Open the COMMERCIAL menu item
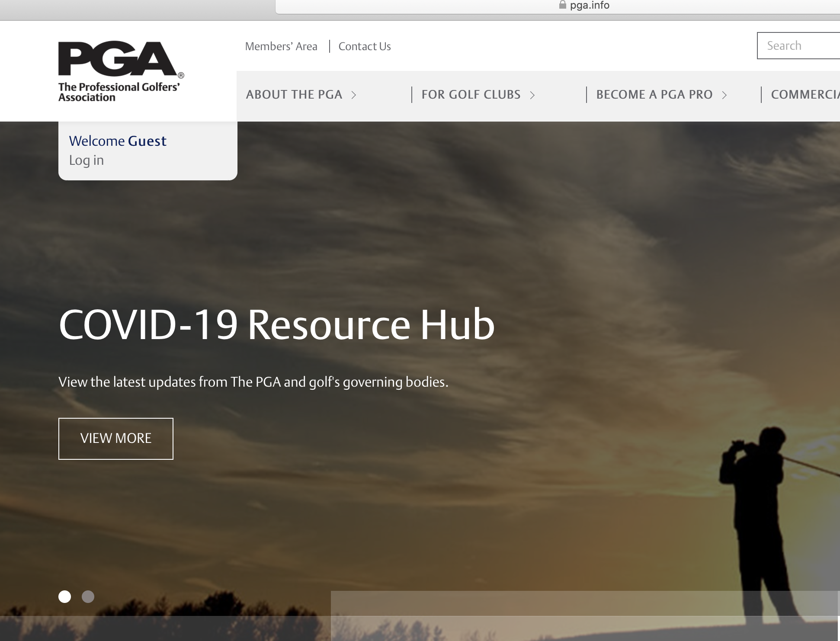The width and height of the screenshot is (840, 641). click(805, 95)
